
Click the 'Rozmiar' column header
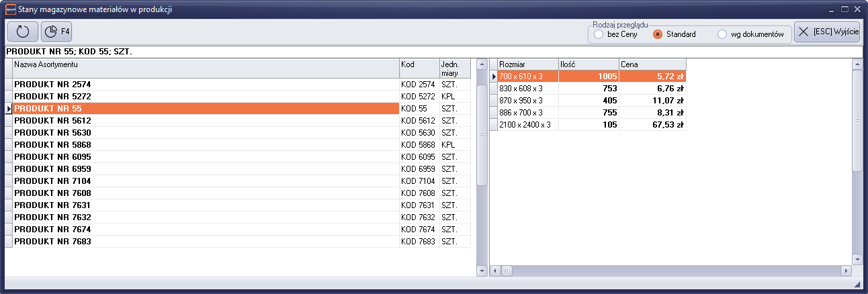coord(527,64)
